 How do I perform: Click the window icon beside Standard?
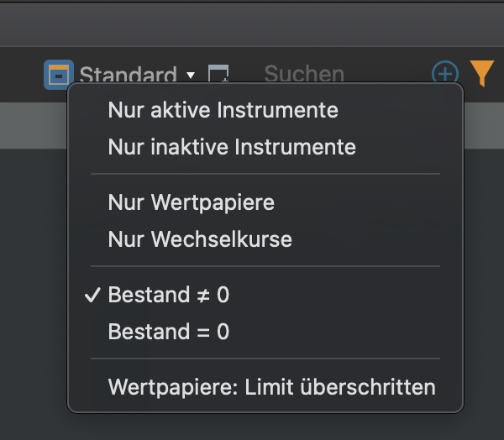point(218,74)
